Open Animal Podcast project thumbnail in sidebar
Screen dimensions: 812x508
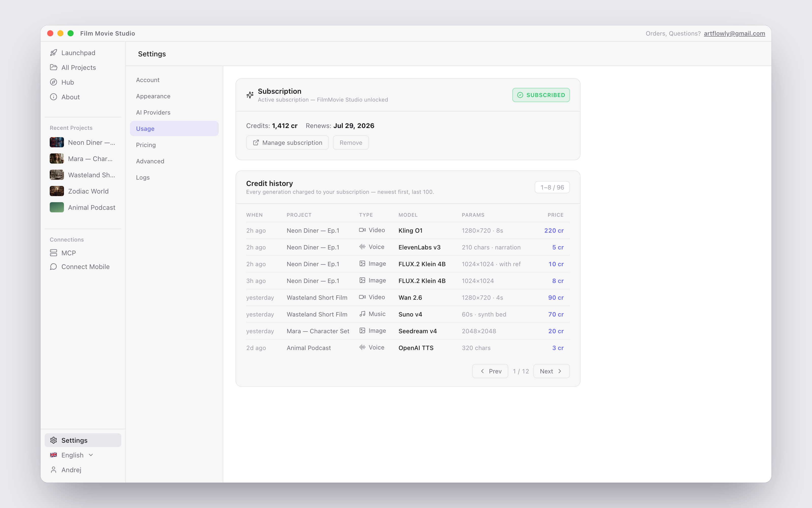[x=57, y=207]
